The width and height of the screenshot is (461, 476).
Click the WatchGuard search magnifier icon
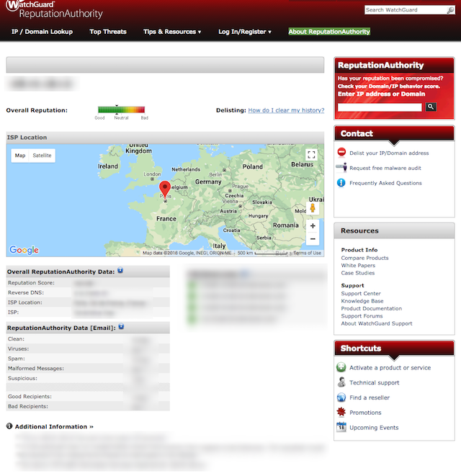click(x=450, y=10)
